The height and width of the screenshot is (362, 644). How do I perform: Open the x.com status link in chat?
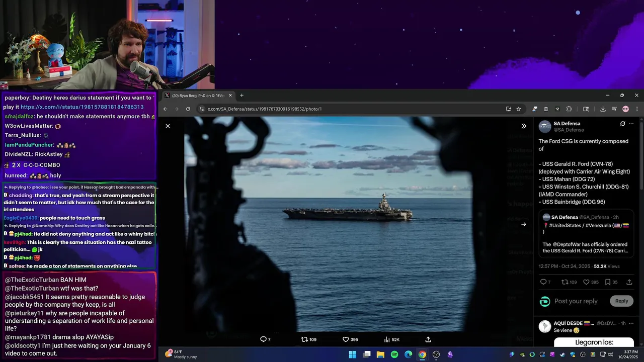(x=82, y=107)
